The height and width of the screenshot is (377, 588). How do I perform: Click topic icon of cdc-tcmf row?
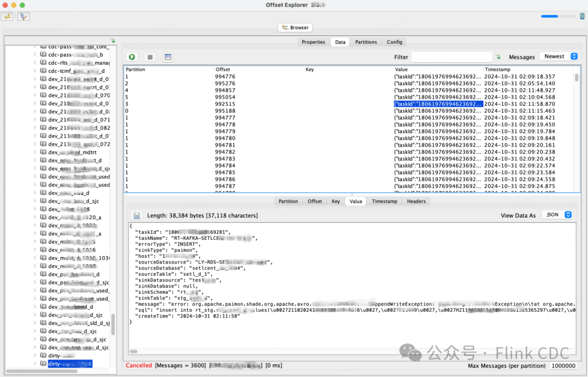43,70
